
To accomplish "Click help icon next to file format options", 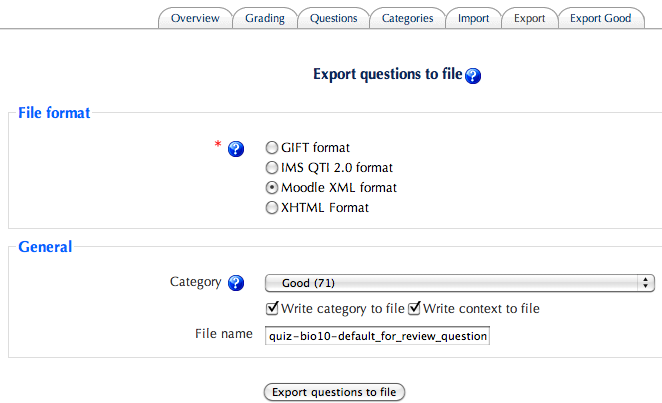I will point(236,149).
